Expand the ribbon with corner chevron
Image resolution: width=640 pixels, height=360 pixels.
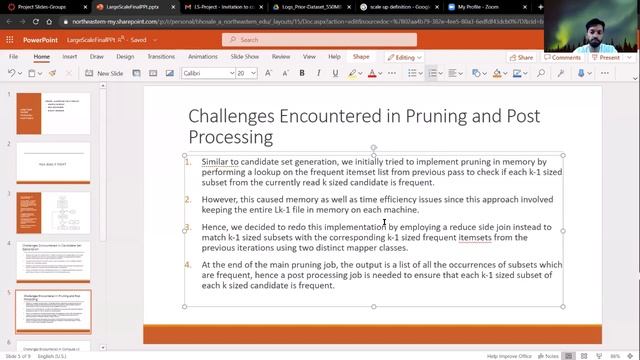tap(635, 78)
